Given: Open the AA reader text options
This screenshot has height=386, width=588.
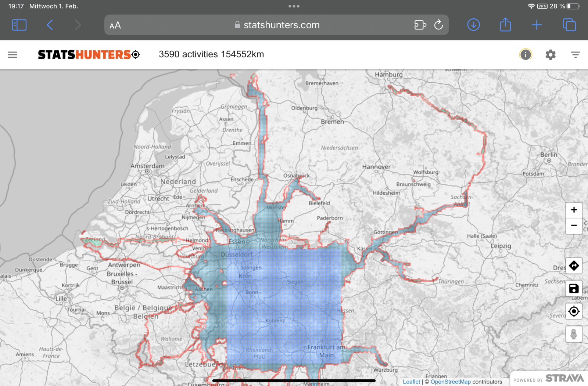Looking at the screenshot, I should 115,25.
